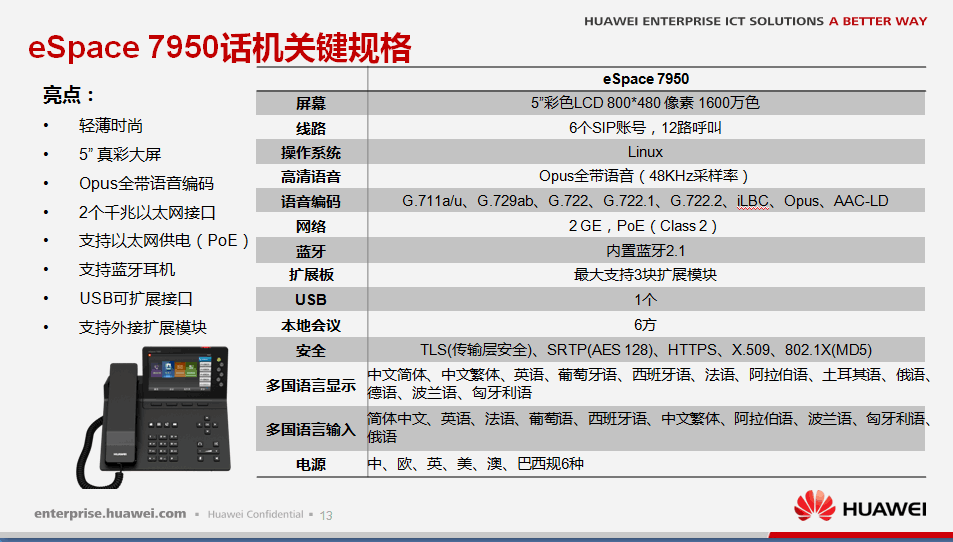Click the 'Opus全带语音（48KHz采样率）' cell
953x542 pixels.
coord(645,176)
